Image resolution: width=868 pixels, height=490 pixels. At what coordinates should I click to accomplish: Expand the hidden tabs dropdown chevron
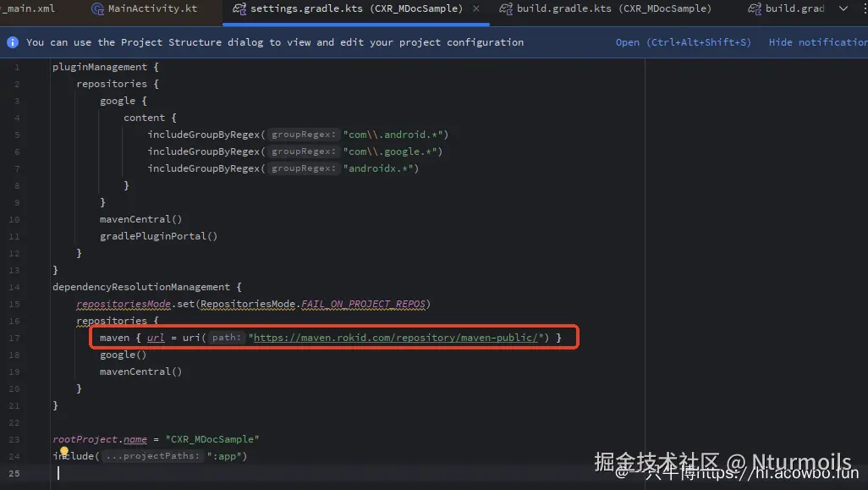point(843,8)
